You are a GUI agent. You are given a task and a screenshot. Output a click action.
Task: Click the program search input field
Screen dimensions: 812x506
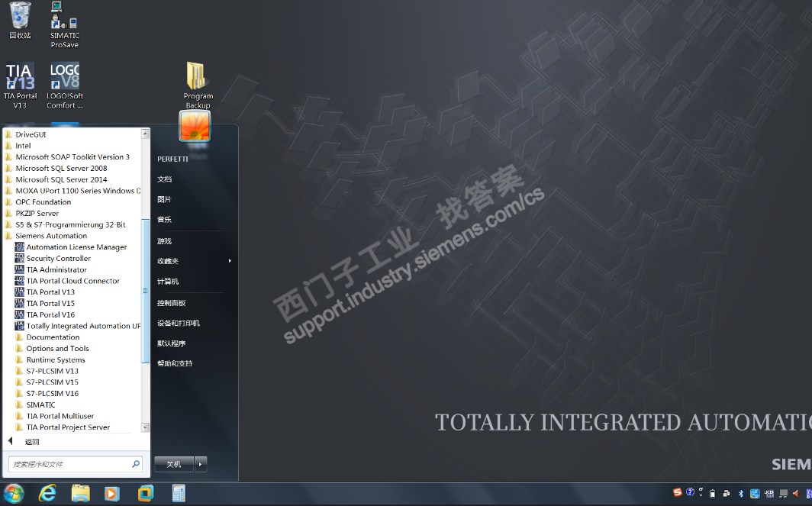point(75,464)
